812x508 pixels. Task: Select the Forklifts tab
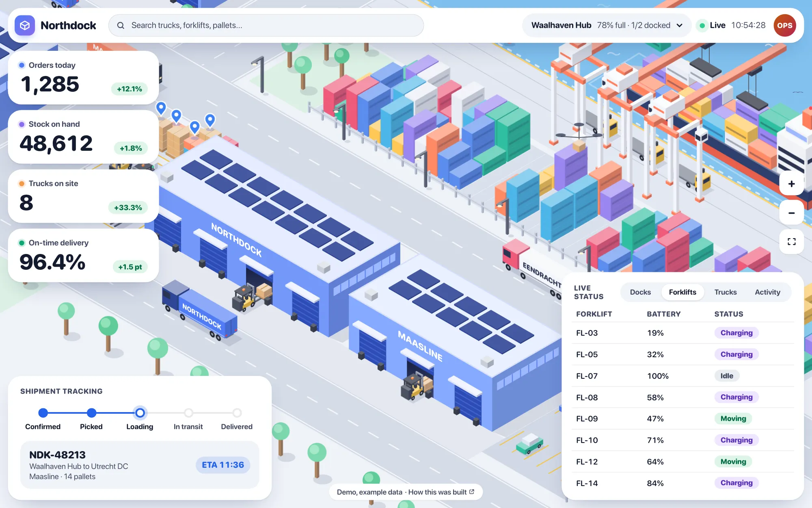682,292
